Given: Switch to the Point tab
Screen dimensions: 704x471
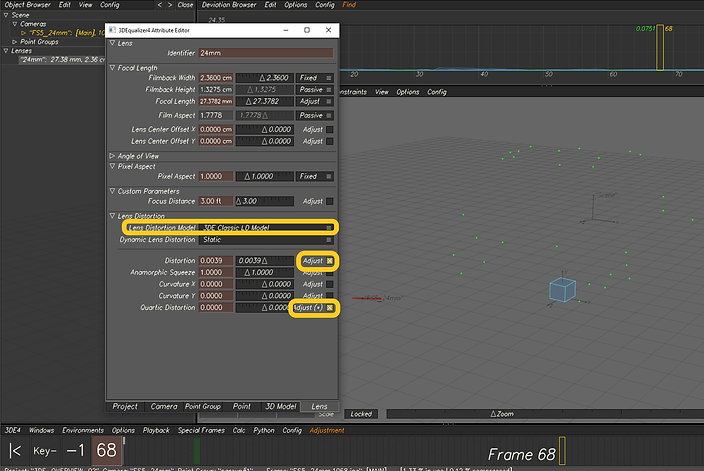Looking at the screenshot, I should (242, 406).
